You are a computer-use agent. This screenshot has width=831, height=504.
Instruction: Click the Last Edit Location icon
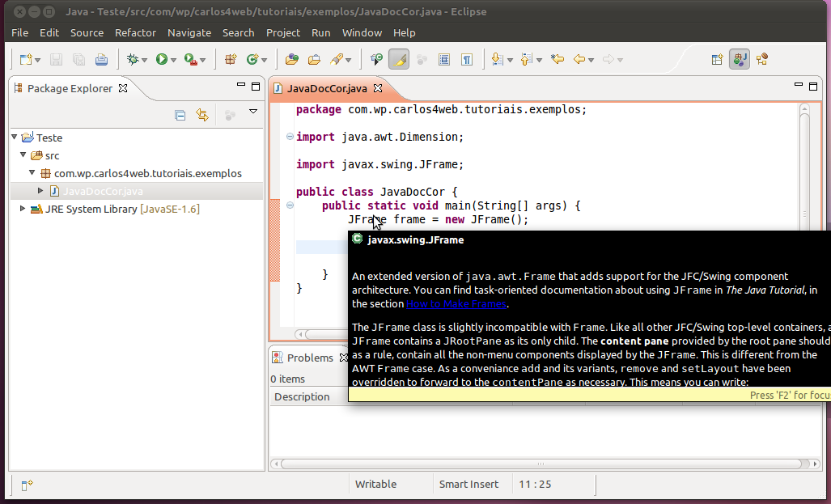[x=557, y=59]
